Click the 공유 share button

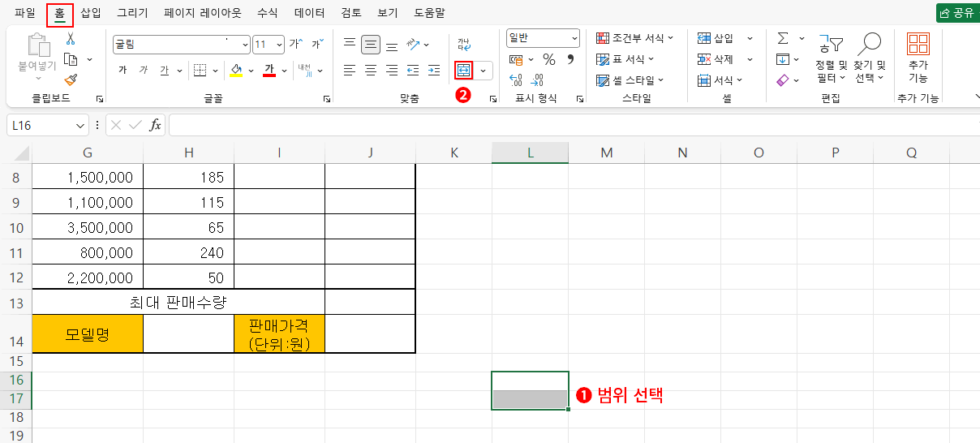957,13
